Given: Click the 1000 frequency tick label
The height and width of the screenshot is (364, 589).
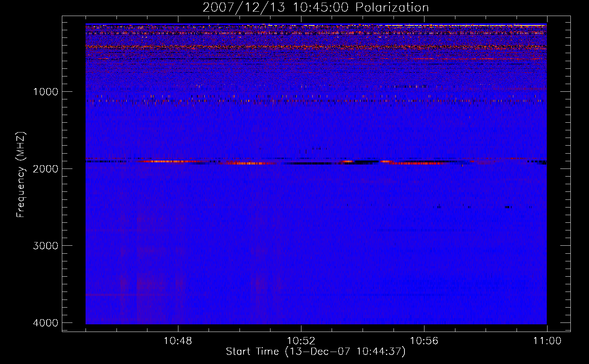Looking at the screenshot, I should [46, 91].
